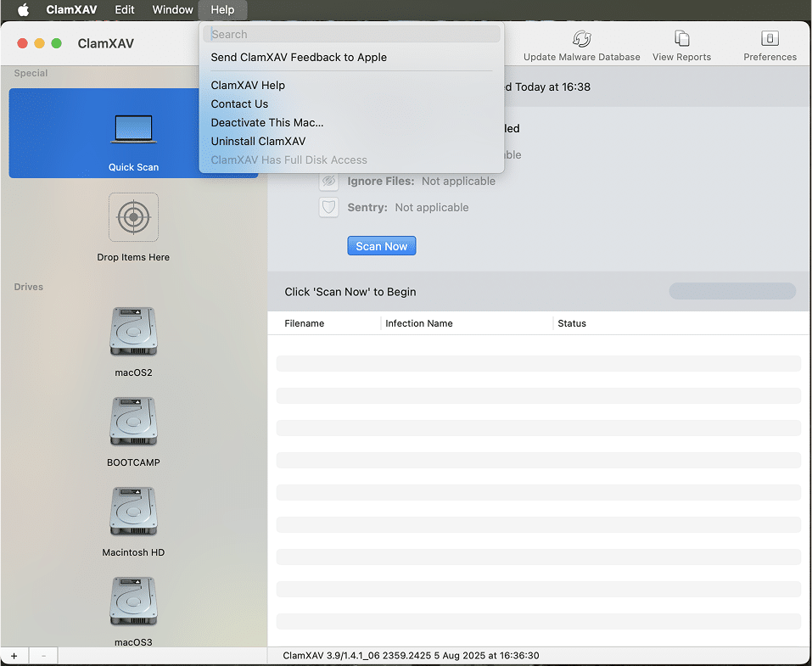Open the Preferences toolbar icon

point(770,38)
